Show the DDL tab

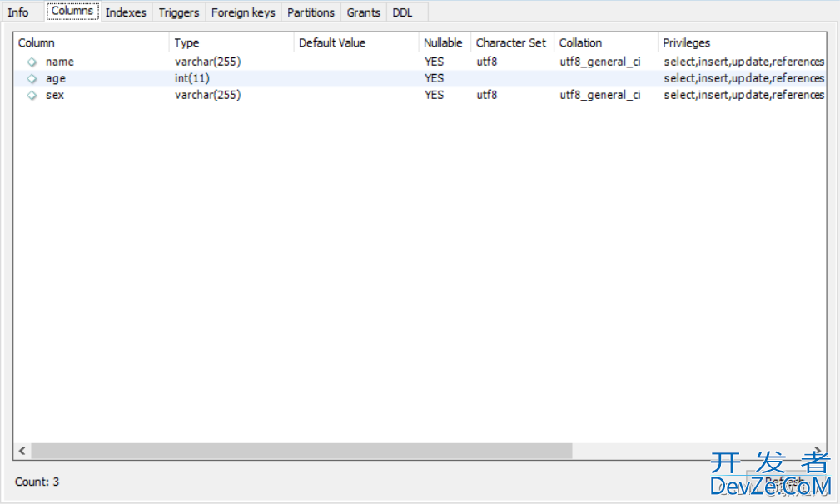tap(402, 12)
